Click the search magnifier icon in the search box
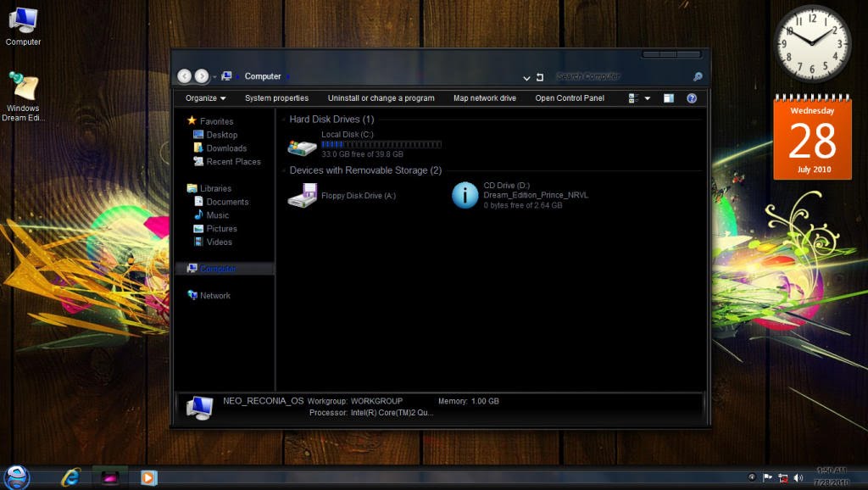 pos(697,76)
